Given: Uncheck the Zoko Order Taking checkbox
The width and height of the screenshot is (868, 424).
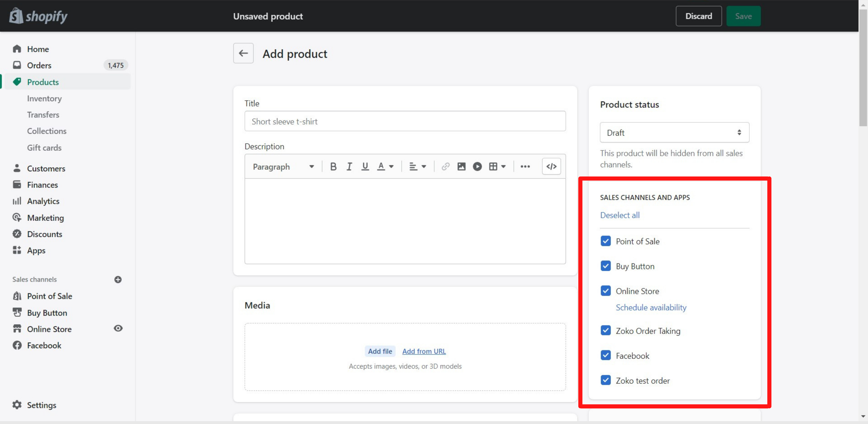Looking at the screenshot, I should [606, 330].
